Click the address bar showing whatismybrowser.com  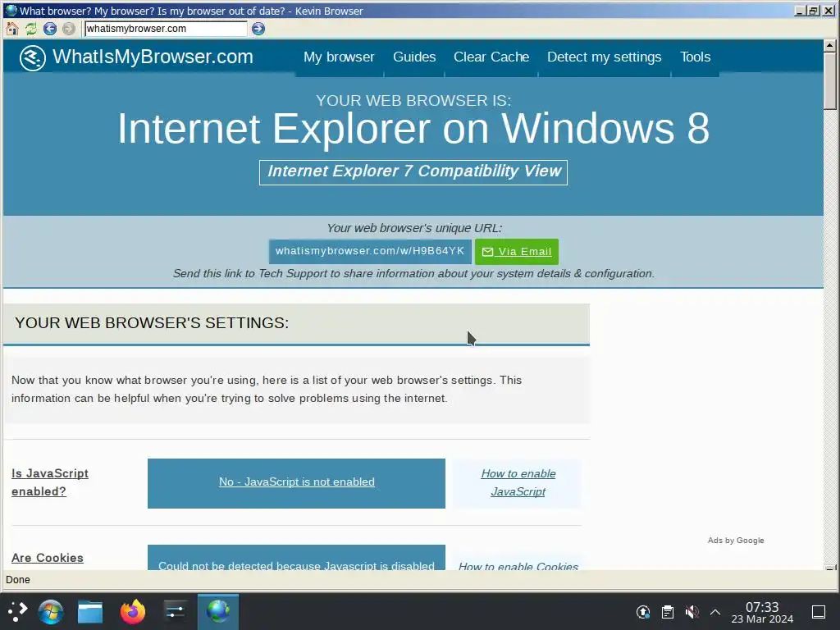click(x=166, y=29)
